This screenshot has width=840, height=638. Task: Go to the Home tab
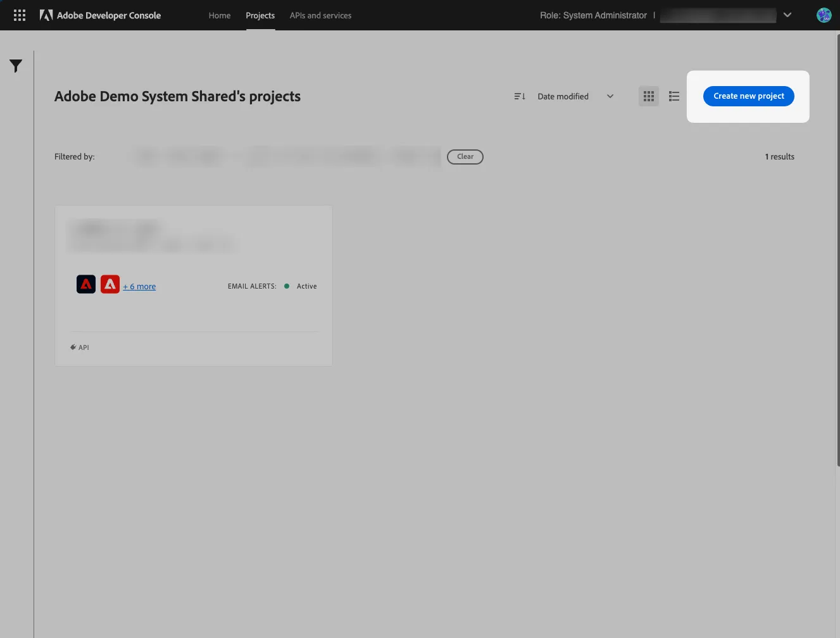pos(220,15)
